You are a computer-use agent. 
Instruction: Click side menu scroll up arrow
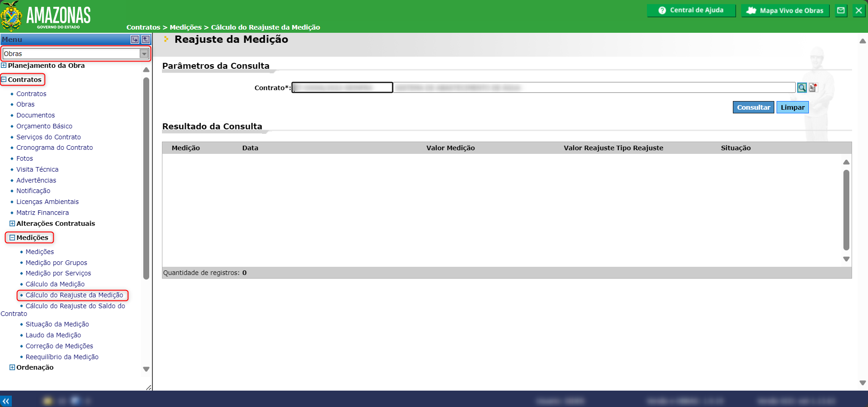tap(146, 70)
